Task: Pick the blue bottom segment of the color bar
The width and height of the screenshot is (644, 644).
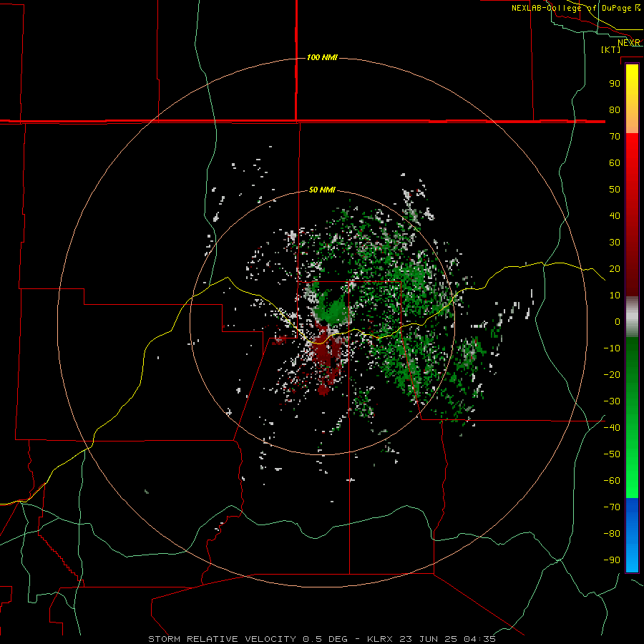Action: tap(632, 535)
